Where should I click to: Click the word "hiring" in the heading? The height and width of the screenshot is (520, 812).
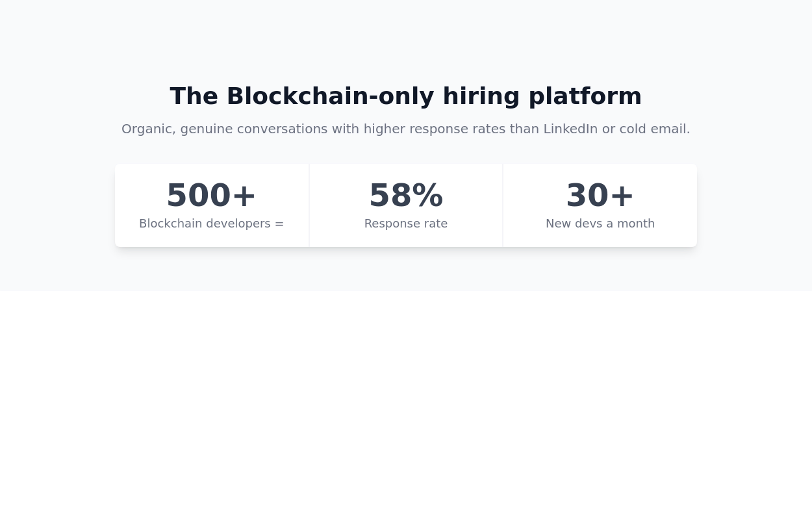(x=481, y=96)
